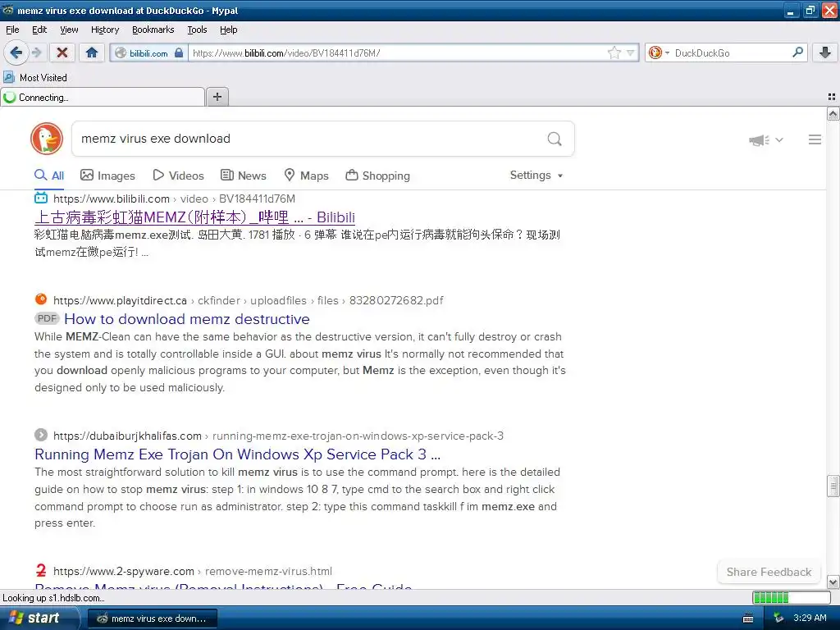Open the Bookmarks menu

pyautogui.click(x=153, y=30)
